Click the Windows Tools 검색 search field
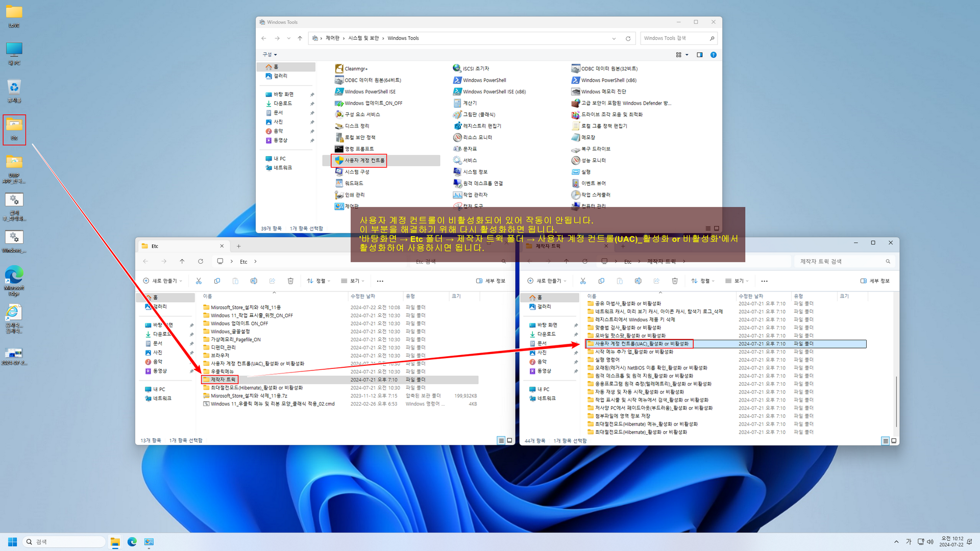 [x=675, y=38]
